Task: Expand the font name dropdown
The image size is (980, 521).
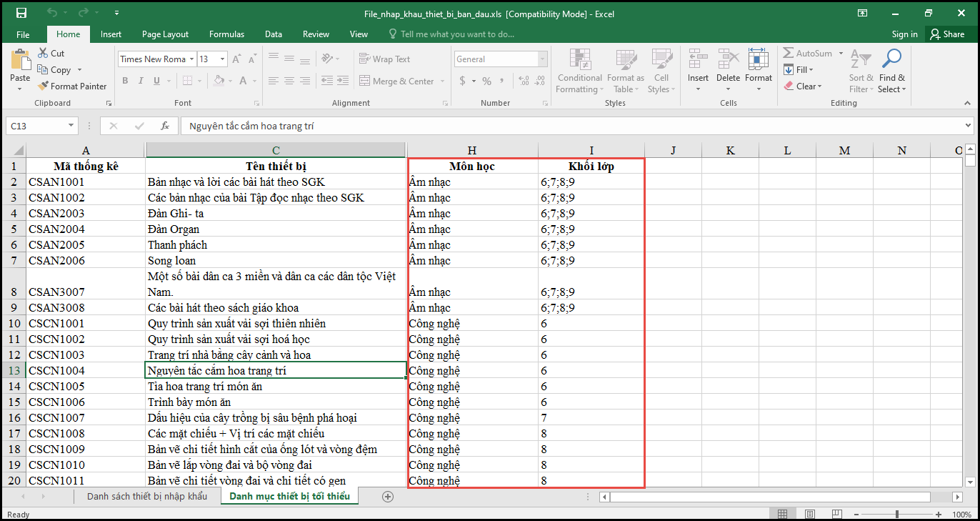Action: pos(192,59)
